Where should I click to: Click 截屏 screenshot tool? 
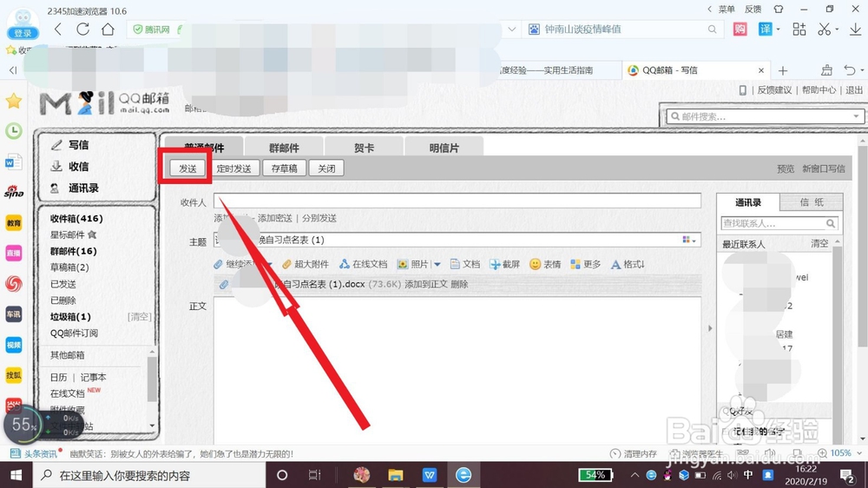505,264
